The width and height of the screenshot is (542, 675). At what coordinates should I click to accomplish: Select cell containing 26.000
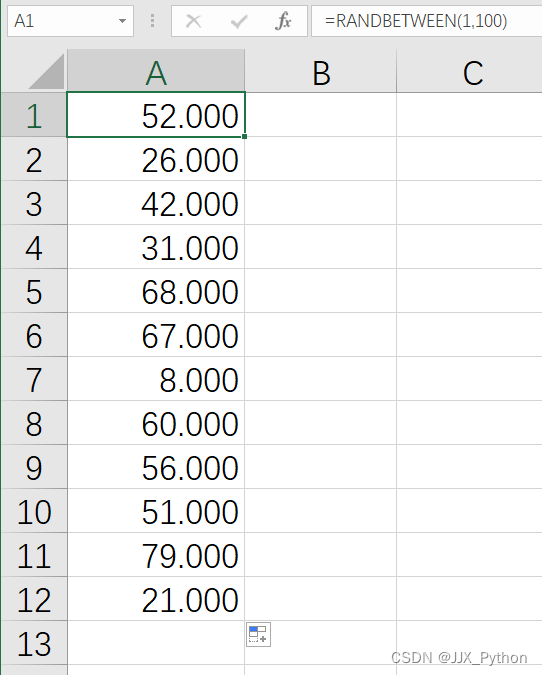[x=156, y=159]
